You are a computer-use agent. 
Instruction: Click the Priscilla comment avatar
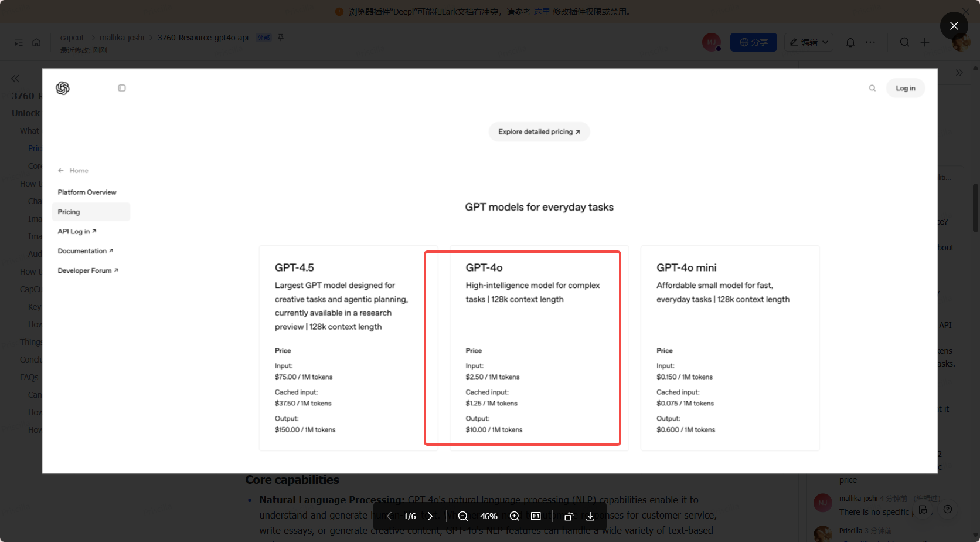(823, 534)
